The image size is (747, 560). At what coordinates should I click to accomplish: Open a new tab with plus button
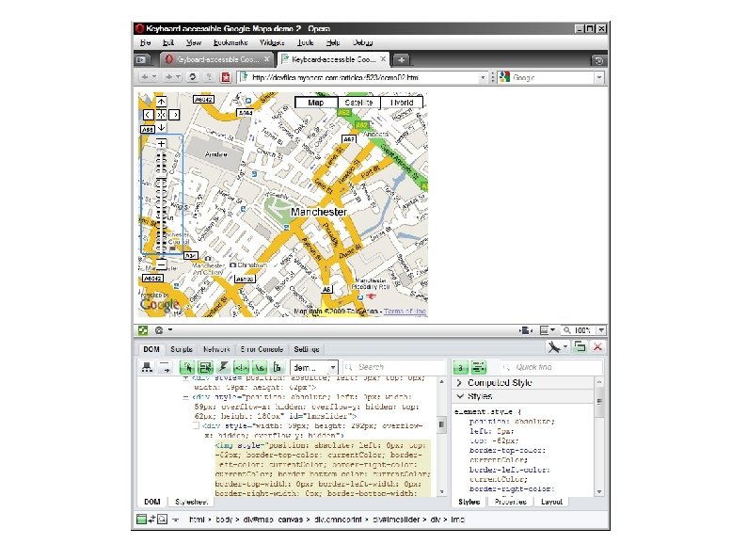pos(402,59)
